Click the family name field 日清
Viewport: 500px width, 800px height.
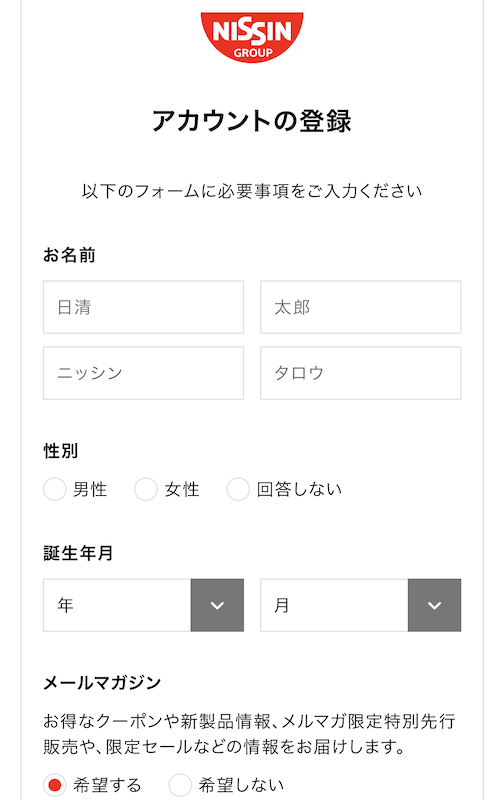143,307
